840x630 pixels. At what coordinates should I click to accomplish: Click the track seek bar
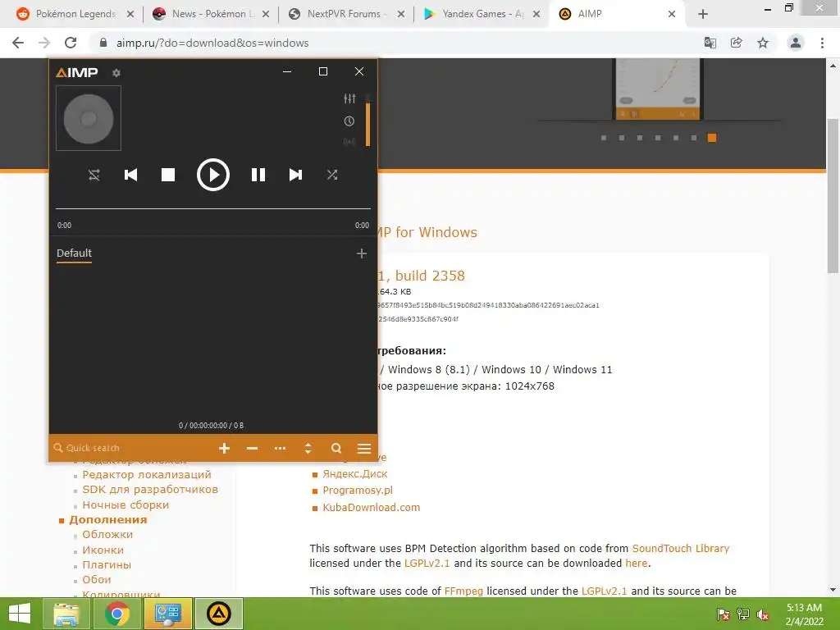click(213, 208)
